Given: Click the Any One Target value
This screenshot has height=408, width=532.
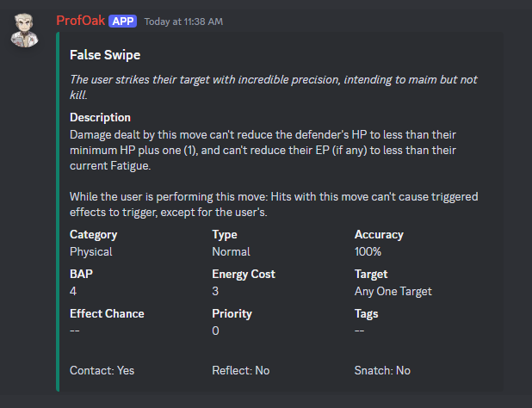Looking at the screenshot, I should 393,291.
